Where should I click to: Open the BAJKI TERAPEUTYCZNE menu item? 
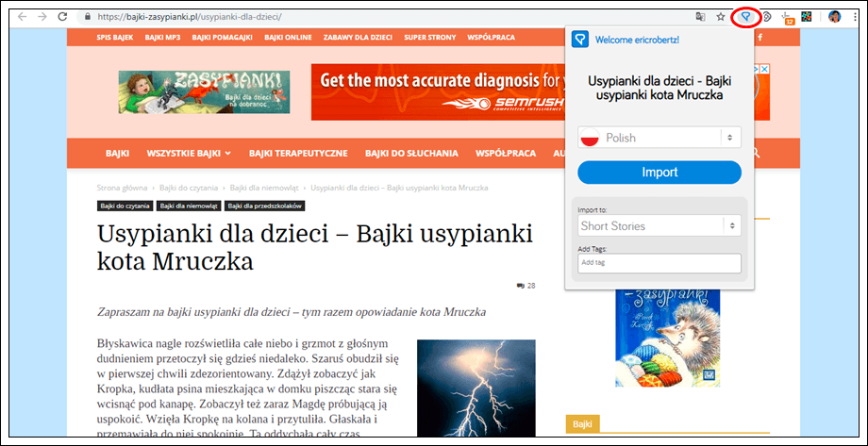(x=298, y=153)
